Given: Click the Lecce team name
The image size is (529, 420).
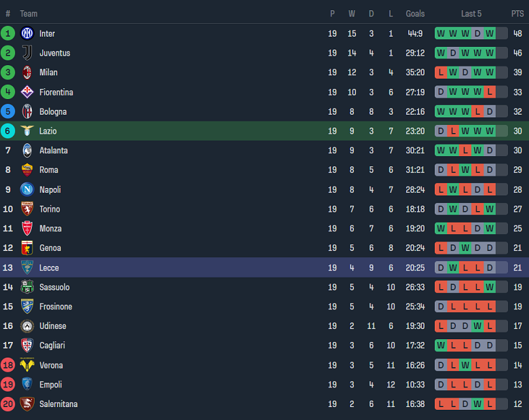Looking at the screenshot, I should tap(49, 268).
